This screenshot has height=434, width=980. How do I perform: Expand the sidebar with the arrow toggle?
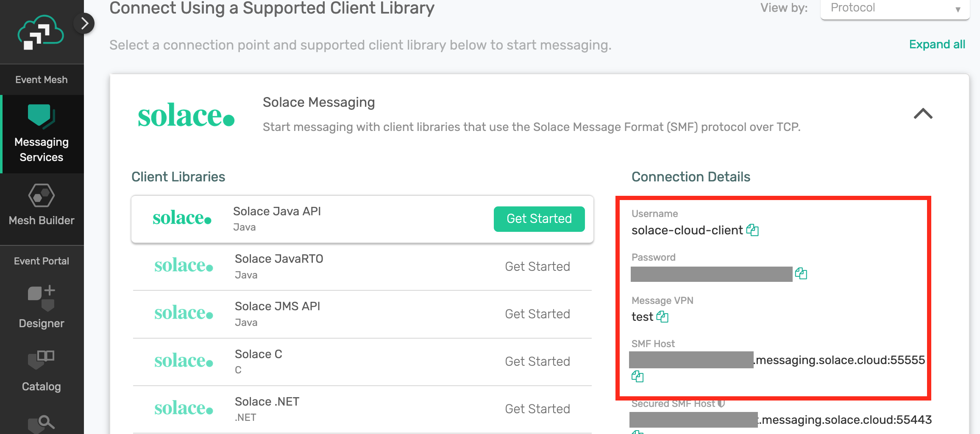point(84,24)
